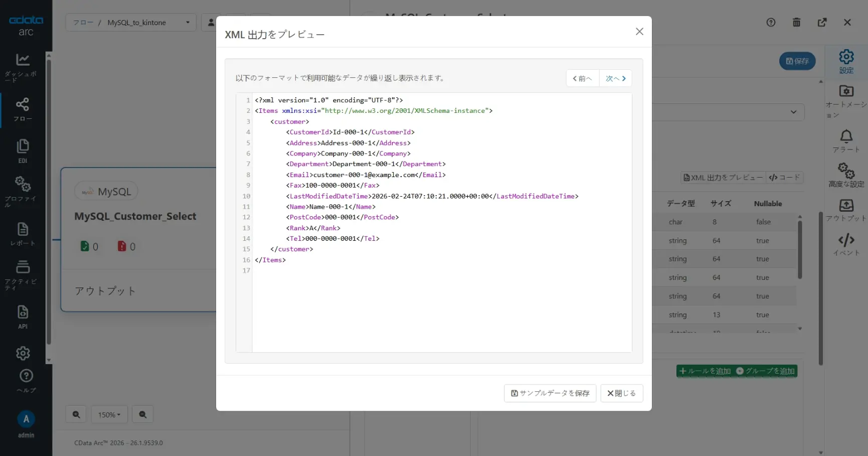Switch to the コード tab
The width and height of the screenshot is (868, 456).
[785, 177]
